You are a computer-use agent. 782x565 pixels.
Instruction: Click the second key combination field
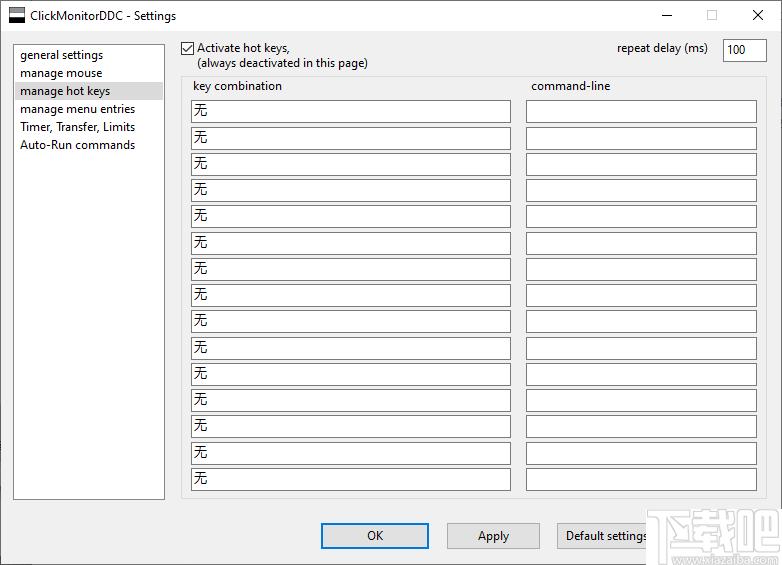[x=351, y=138]
